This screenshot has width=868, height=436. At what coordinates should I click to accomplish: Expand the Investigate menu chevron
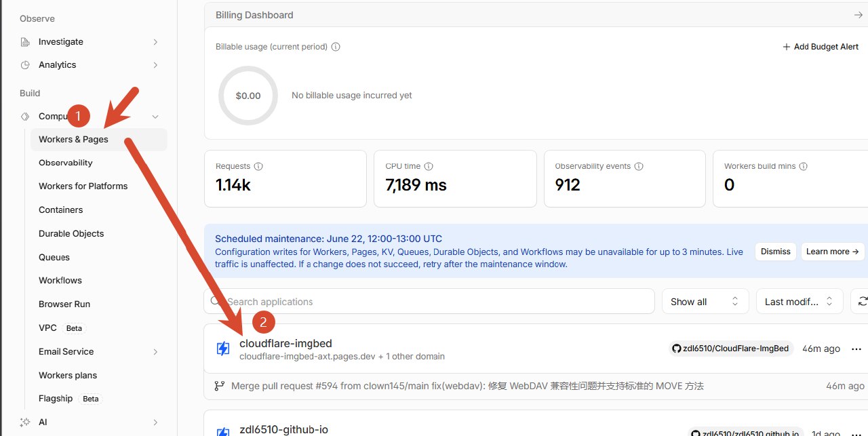click(155, 42)
